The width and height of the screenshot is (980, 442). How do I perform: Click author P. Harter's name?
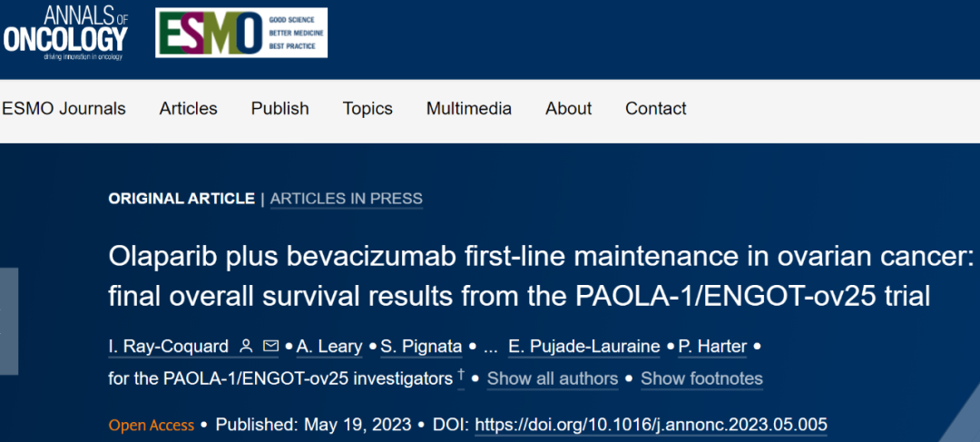coord(713,347)
